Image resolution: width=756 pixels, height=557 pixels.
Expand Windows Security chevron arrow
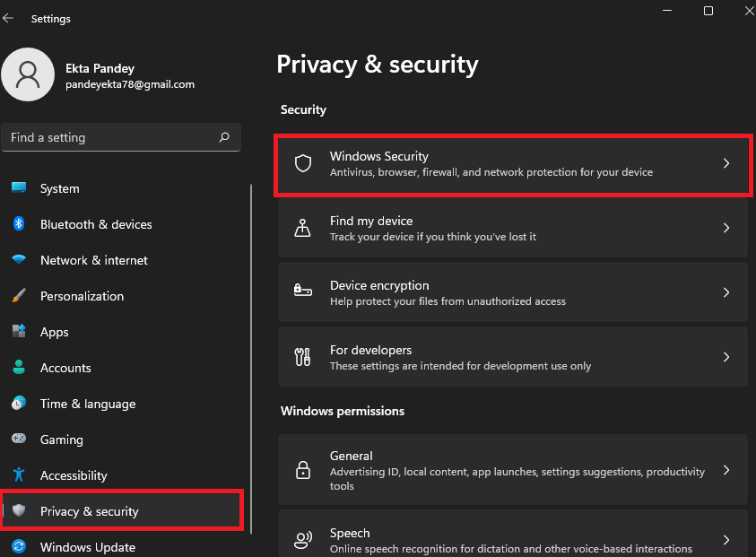coord(726,163)
